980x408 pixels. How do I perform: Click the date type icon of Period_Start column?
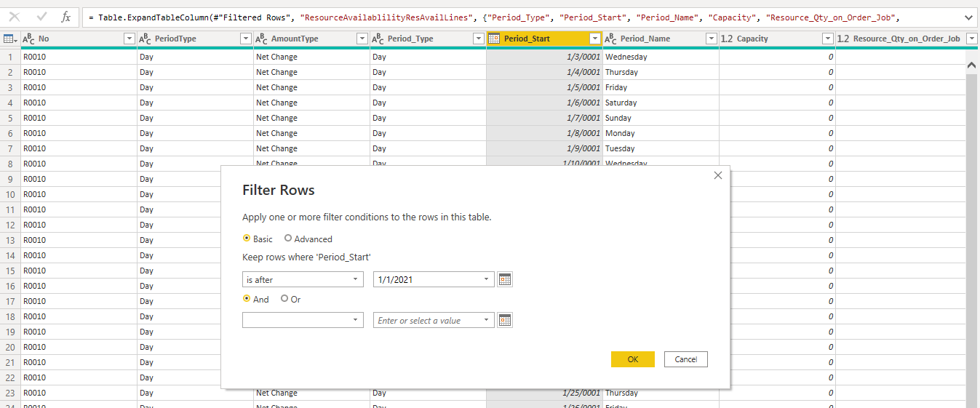495,39
